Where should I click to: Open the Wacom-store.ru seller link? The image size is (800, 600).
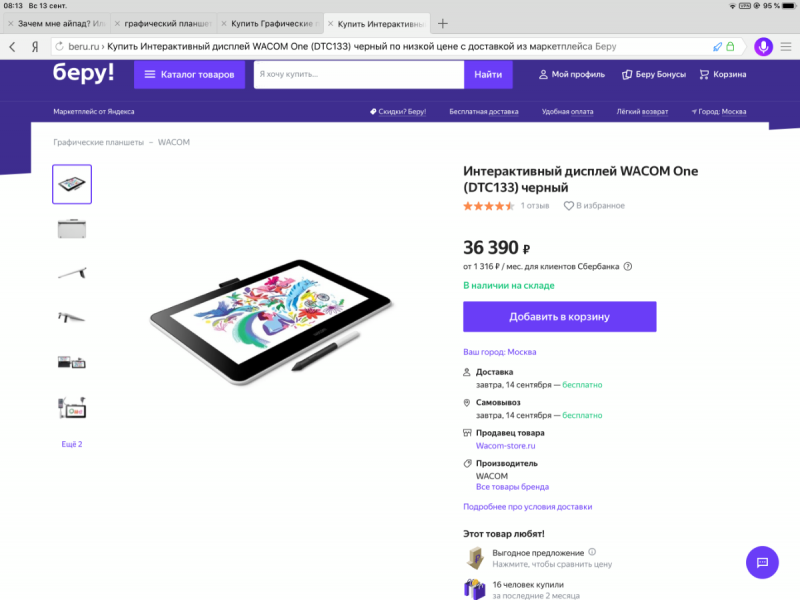506,445
